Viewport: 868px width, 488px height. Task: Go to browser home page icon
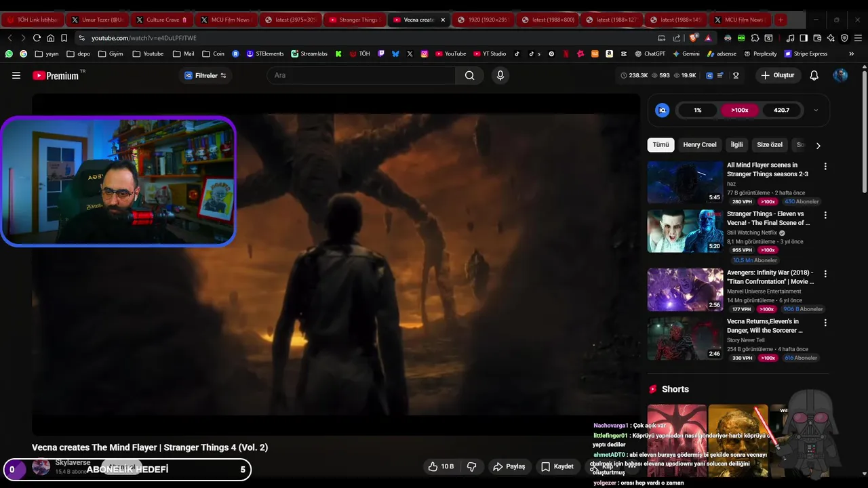(50, 38)
